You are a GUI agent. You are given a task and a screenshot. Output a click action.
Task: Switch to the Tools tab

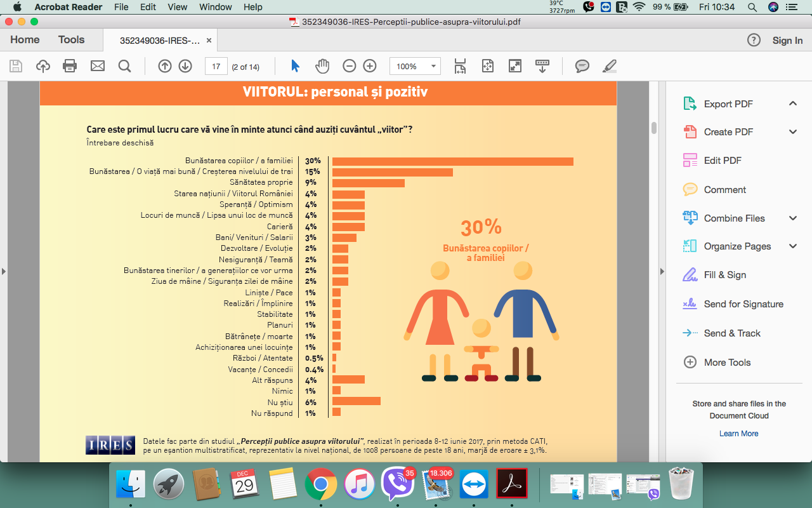point(71,39)
